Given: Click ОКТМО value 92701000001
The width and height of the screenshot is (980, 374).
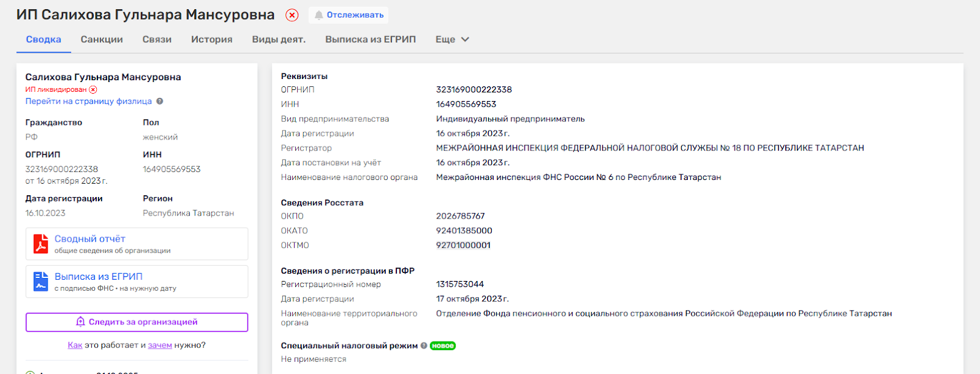Looking at the screenshot, I should click(x=463, y=245).
